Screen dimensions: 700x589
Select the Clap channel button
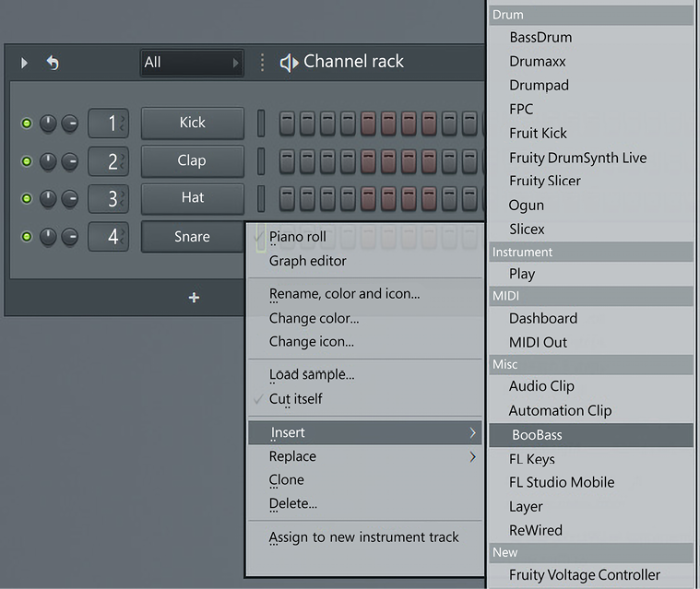193,160
